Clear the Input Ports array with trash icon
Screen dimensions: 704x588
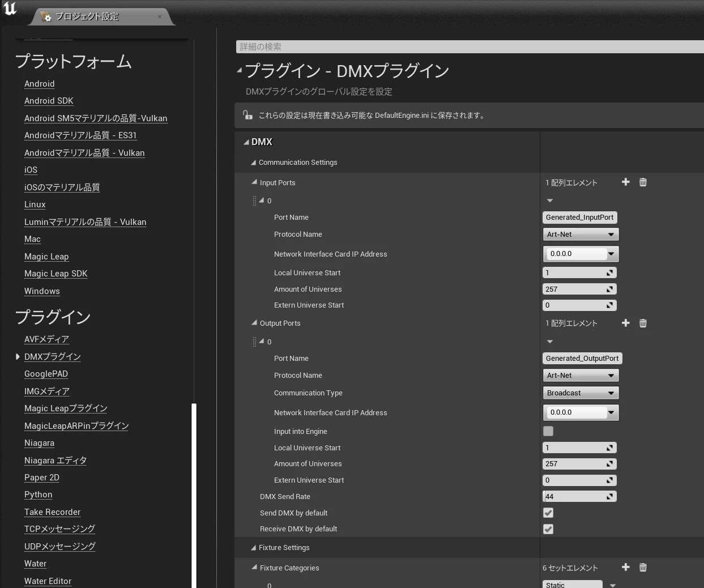pos(643,182)
